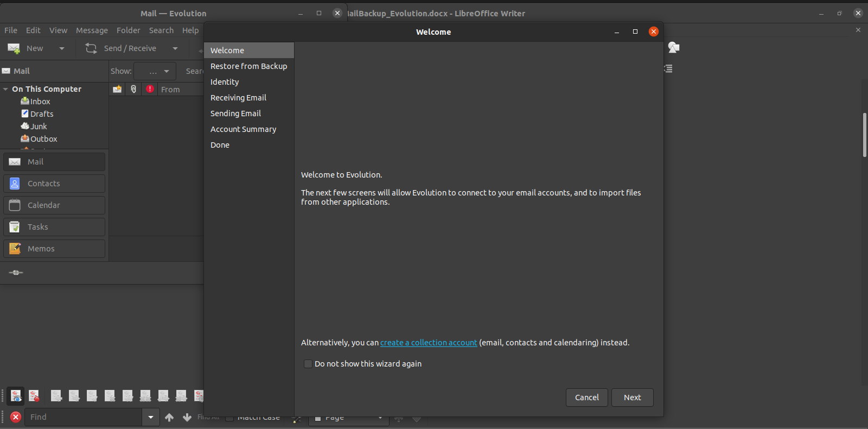The height and width of the screenshot is (429, 868).
Task: Select 'Receiving Email' in the wizard sidebar
Action: coord(249,98)
